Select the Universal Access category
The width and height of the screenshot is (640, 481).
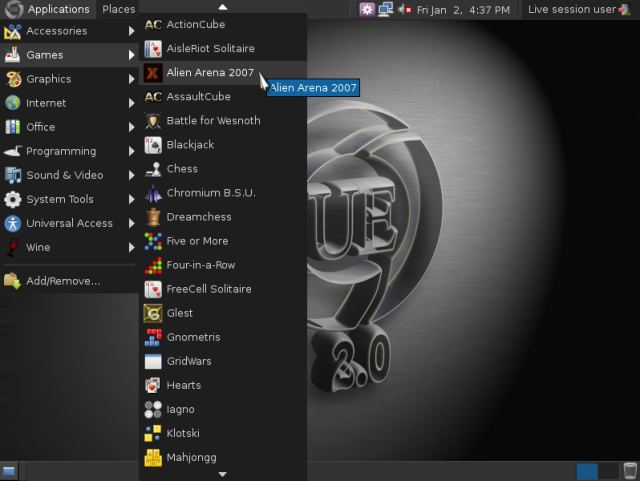coord(69,223)
